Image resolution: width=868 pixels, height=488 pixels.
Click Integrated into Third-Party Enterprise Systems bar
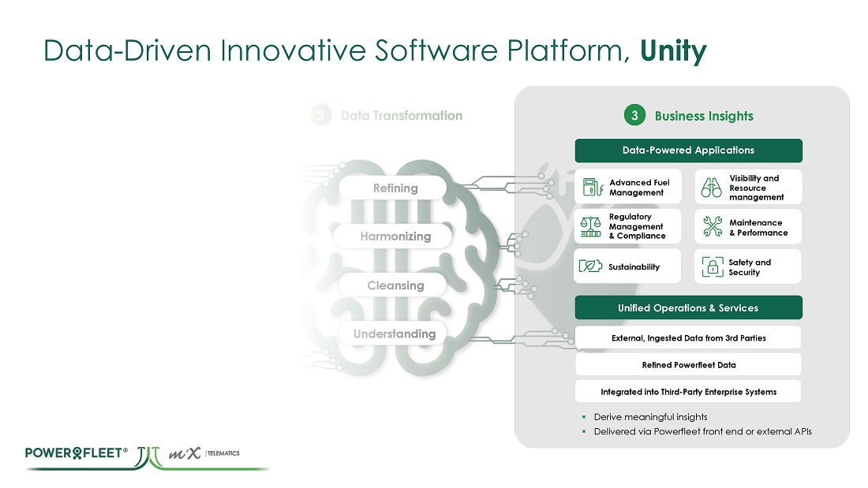coord(688,391)
